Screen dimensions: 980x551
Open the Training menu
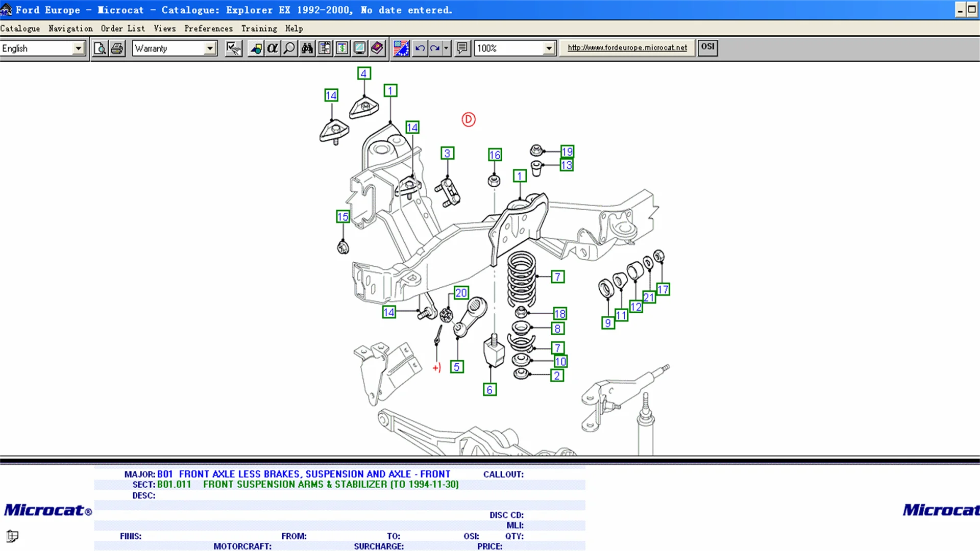pos(259,29)
